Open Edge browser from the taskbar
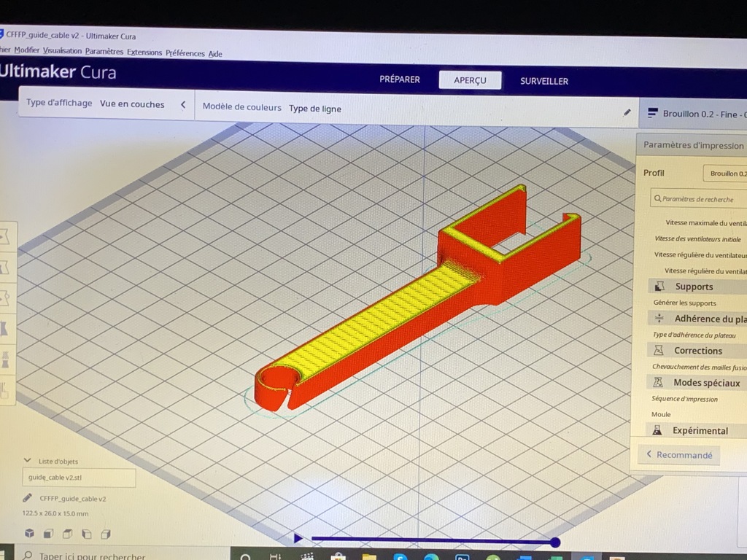 (x=431, y=556)
